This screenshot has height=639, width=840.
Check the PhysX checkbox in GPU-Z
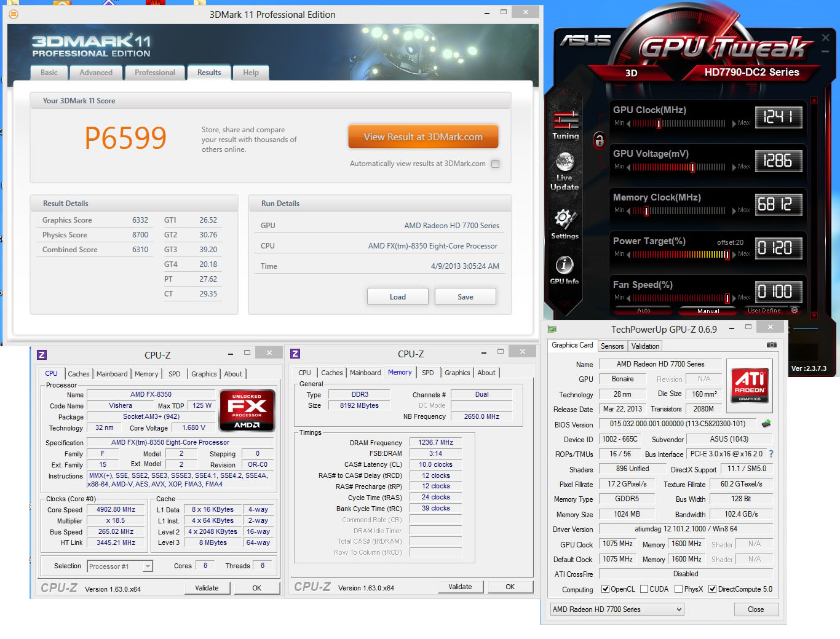pos(678,589)
